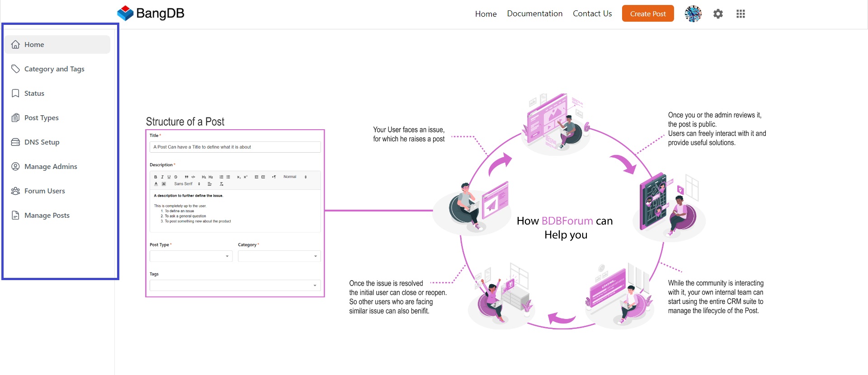Viewport: 868px width, 375px height.
Task: Open Category and Tags tag icon
Action: click(15, 69)
